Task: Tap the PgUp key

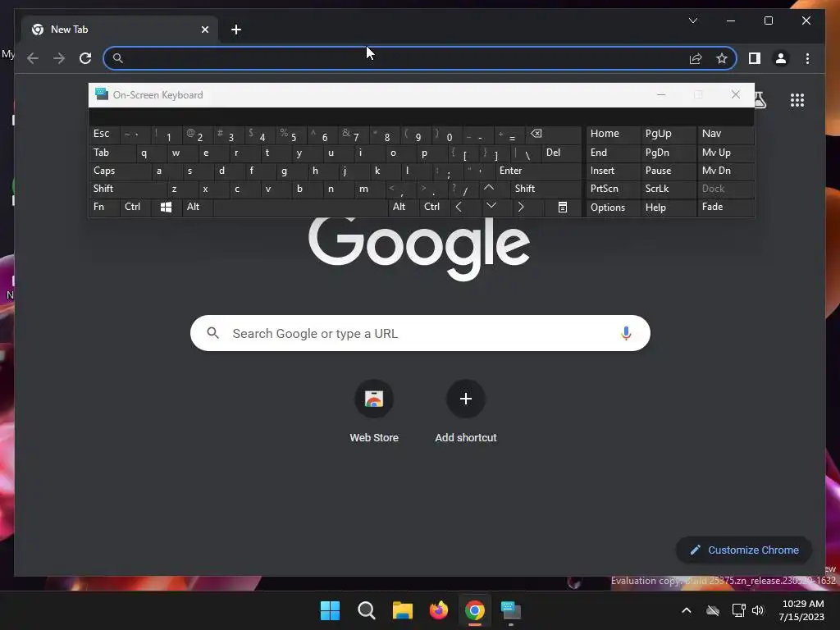Action: 668,134
